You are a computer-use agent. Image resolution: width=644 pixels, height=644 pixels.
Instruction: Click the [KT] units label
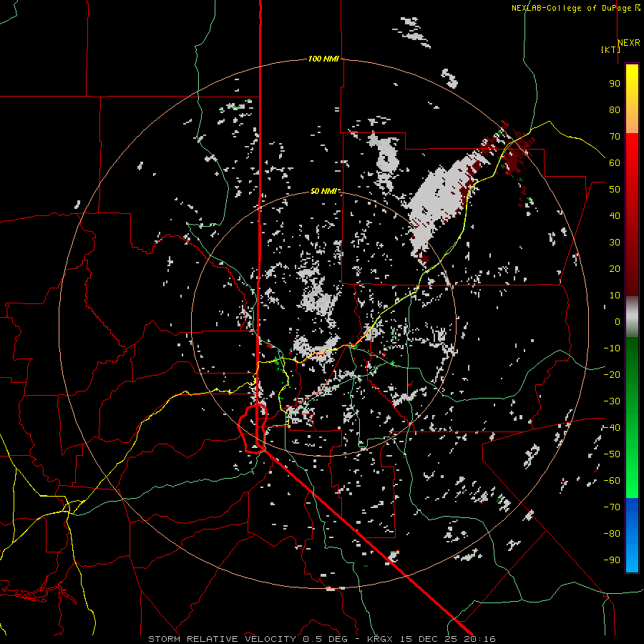coord(610,49)
